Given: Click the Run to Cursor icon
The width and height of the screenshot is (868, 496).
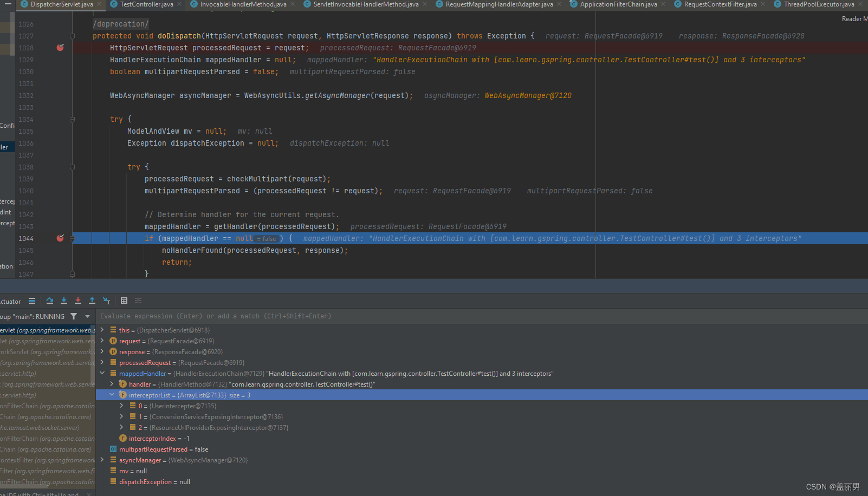Looking at the screenshot, I should pyautogui.click(x=107, y=301).
